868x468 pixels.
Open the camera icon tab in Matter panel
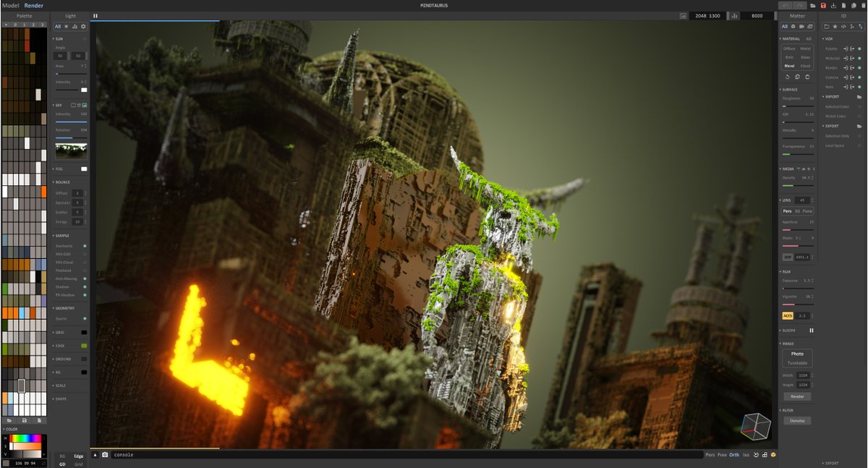coord(801,26)
